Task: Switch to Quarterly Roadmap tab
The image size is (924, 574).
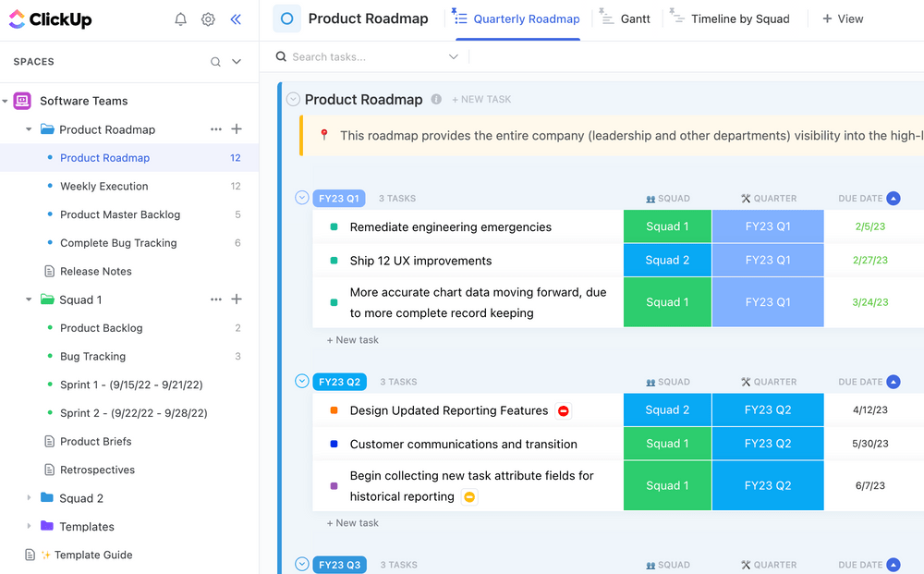Action: pos(517,18)
